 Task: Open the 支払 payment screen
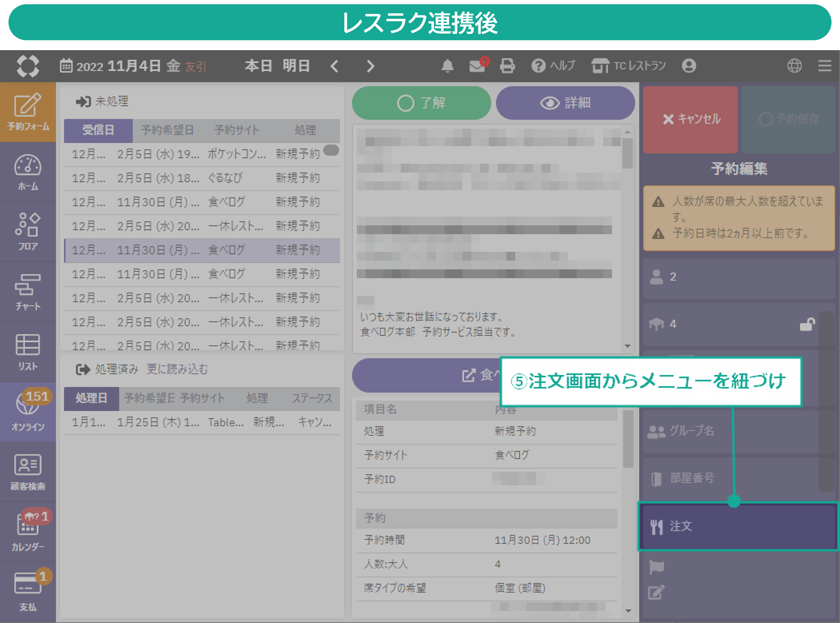pos(28,592)
